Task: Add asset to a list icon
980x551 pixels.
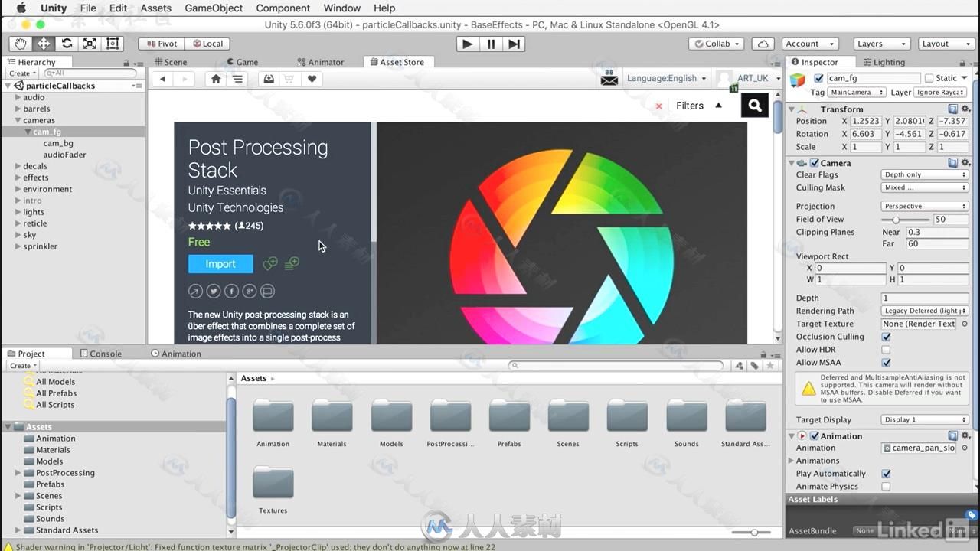Action: point(292,263)
